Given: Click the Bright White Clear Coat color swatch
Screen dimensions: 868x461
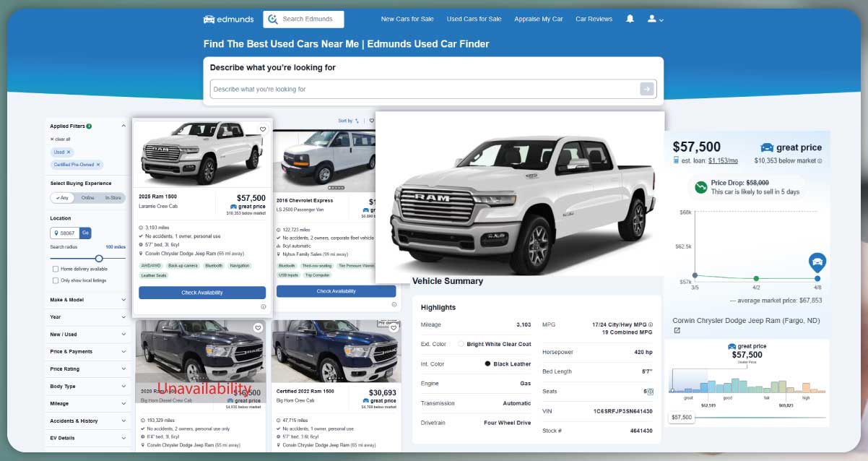Looking at the screenshot, I should pyautogui.click(x=461, y=344).
